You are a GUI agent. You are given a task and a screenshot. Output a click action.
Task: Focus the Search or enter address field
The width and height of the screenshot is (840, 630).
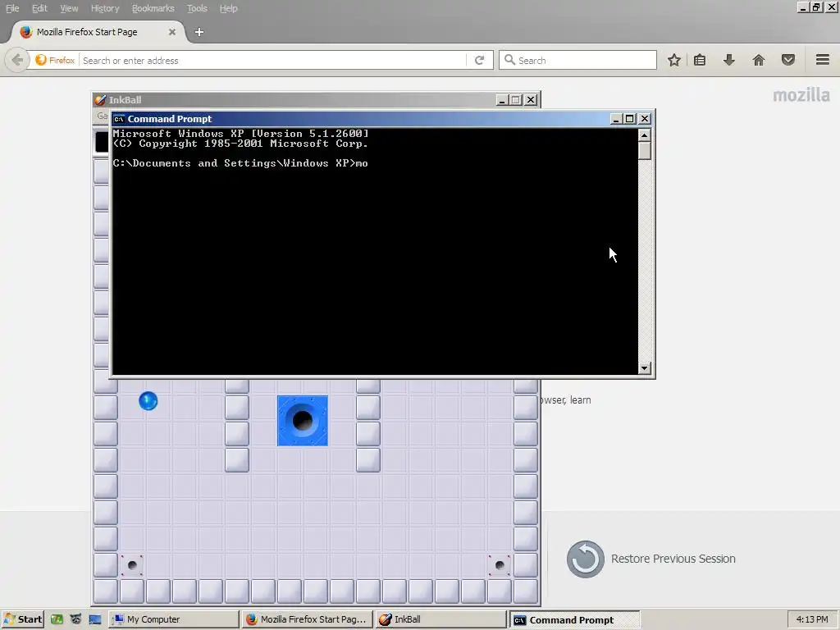[273, 61]
